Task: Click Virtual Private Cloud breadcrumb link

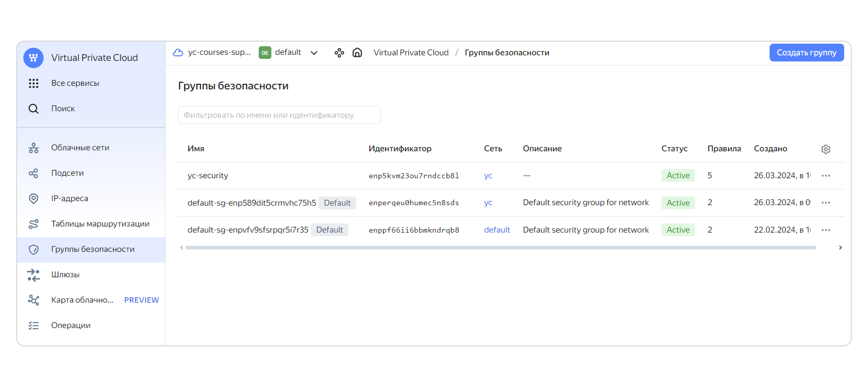Action: (411, 53)
